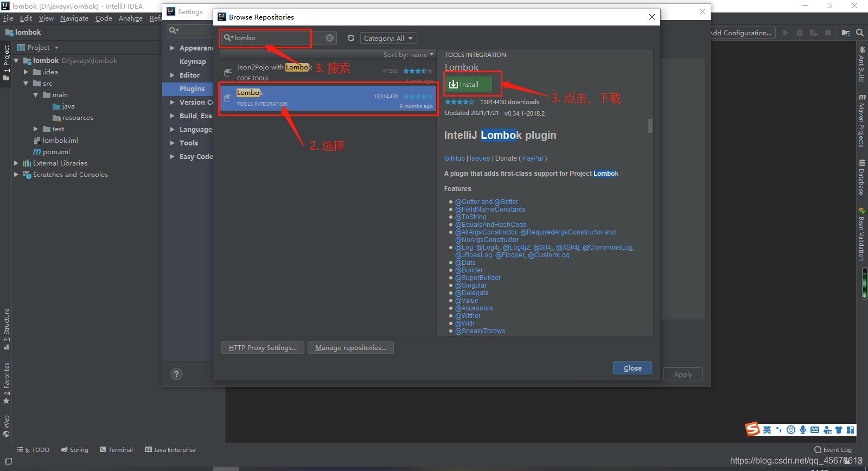Open the PayPal donate link
The width and height of the screenshot is (868, 471).
pos(533,158)
